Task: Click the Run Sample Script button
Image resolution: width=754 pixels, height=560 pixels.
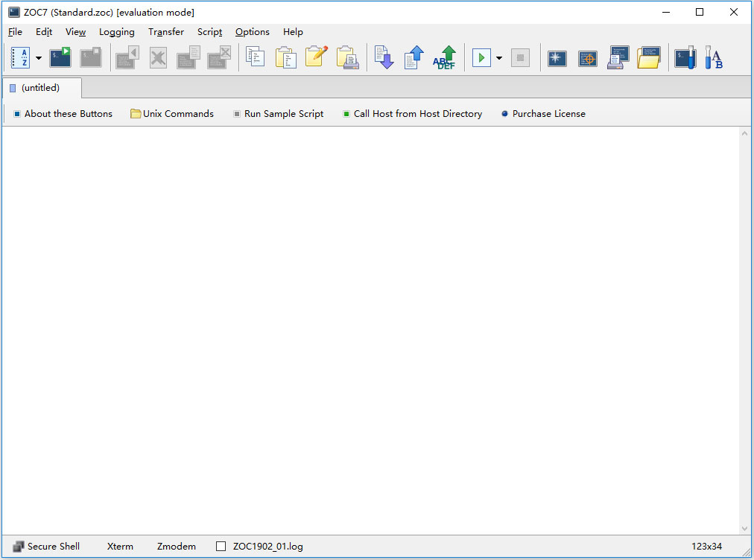Action: [x=278, y=114]
